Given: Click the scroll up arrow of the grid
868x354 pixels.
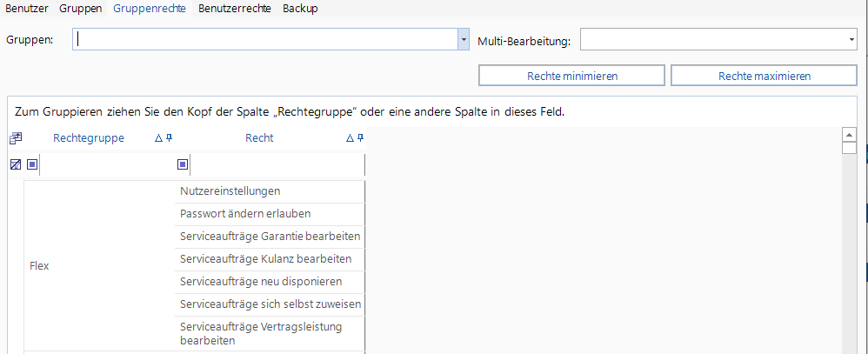Looking at the screenshot, I should [850, 135].
